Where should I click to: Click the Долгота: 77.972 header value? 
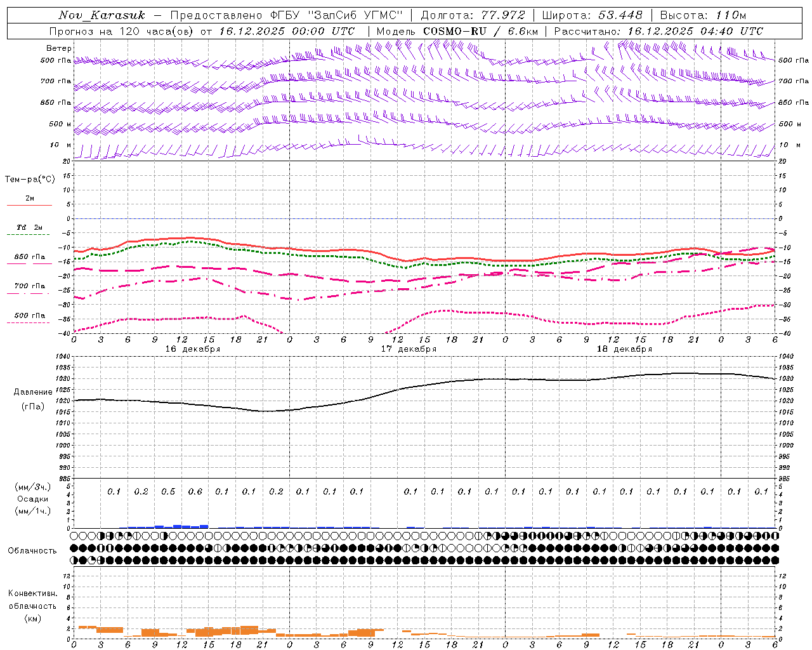coord(473,15)
